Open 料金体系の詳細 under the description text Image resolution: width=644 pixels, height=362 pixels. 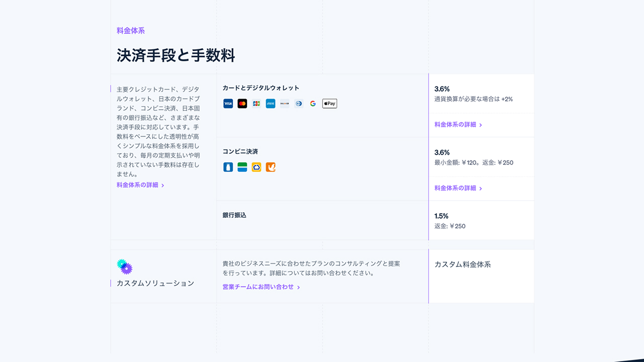[137, 185]
